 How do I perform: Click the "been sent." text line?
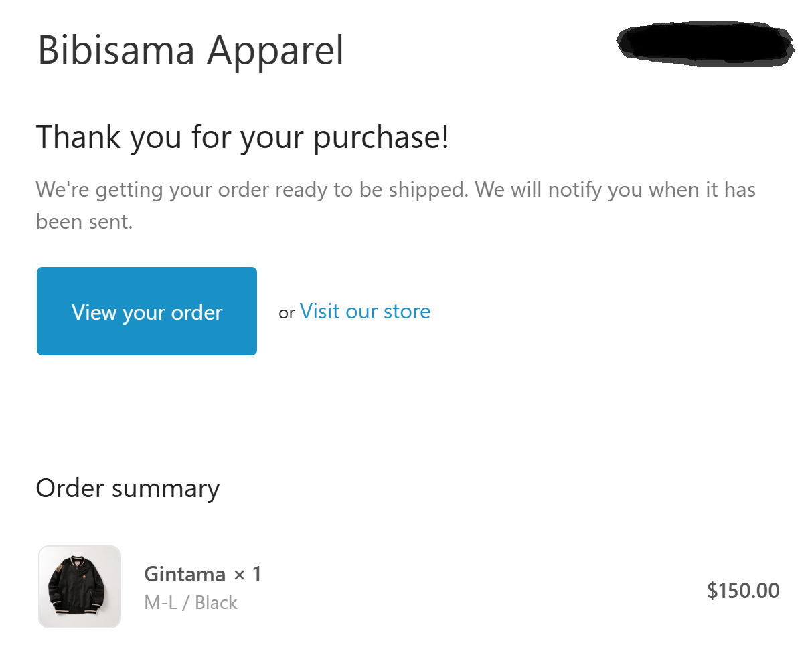[84, 222]
